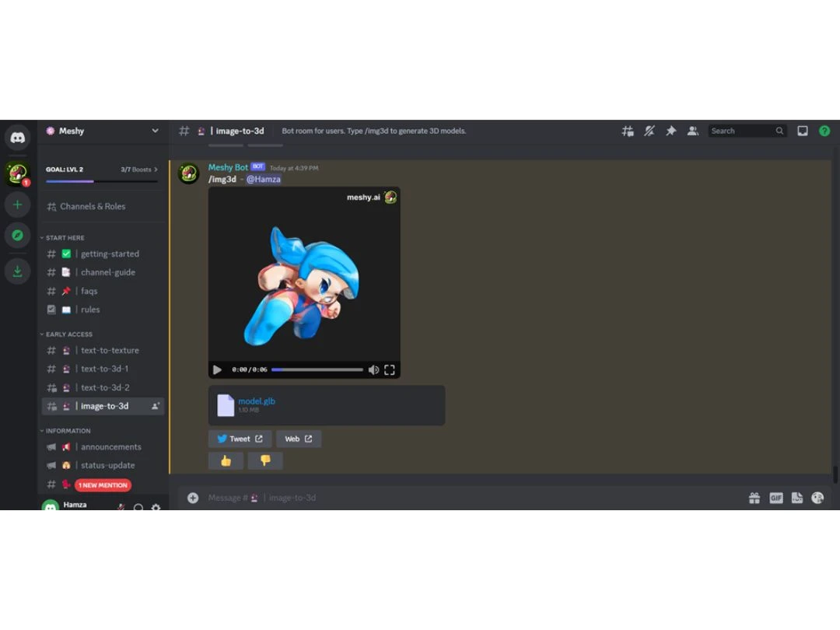Open Meshy server name dropdown
840x630 pixels.
tap(102, 131)
